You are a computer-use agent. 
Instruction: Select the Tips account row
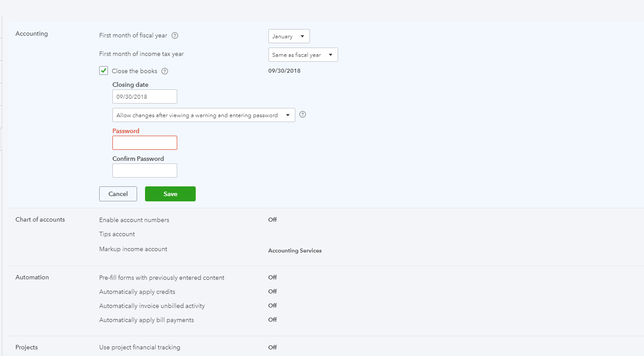pos(117,234)
